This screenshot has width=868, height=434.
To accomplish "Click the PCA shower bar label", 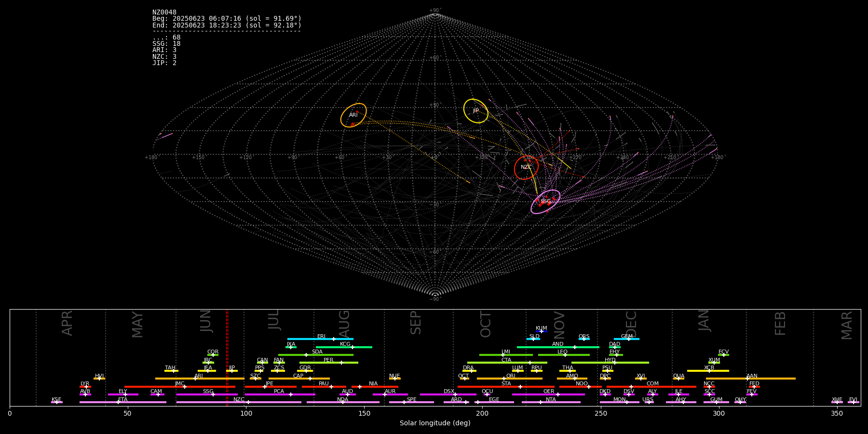I will [279, 392].
